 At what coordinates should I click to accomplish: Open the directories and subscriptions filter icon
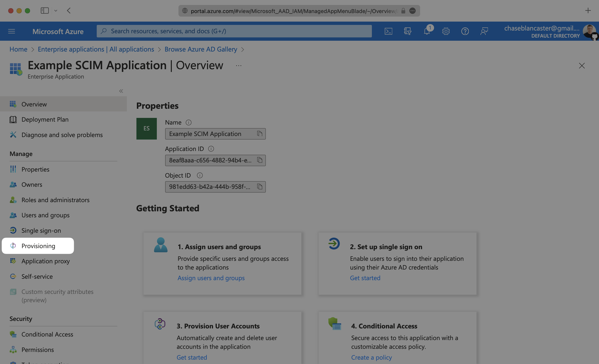tap(407, 31)
